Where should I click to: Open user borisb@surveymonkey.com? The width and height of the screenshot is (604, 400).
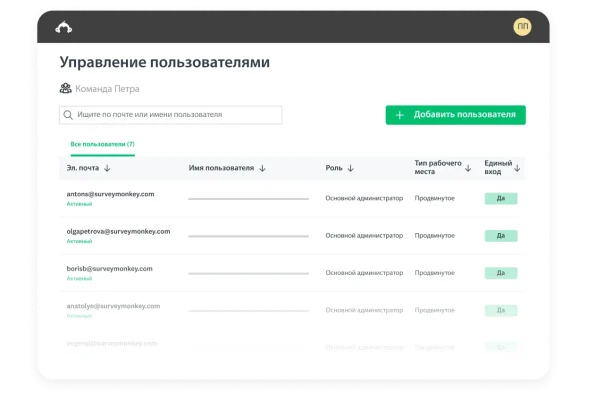[x=109, y=269]
